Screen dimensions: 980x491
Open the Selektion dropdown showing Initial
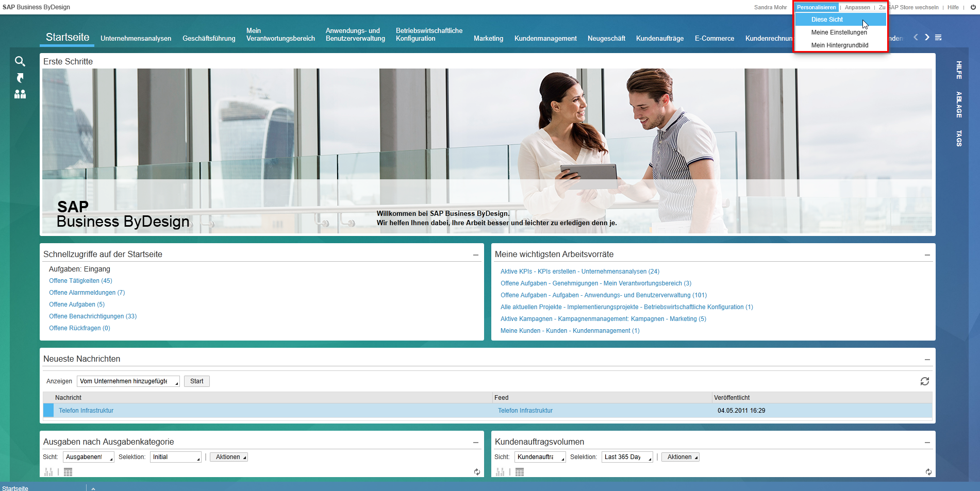coord(176,457)
